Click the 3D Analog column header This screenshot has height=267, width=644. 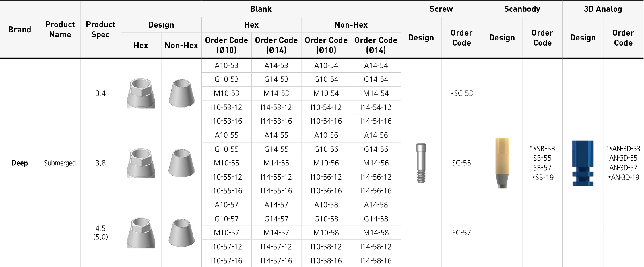tap(603, 9)
